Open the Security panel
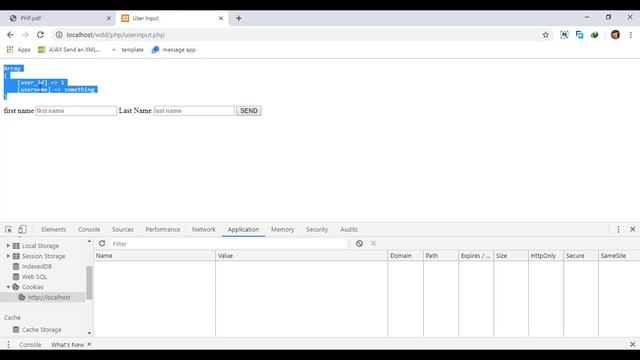Screen dimensions: 640x360 point(317,229)
